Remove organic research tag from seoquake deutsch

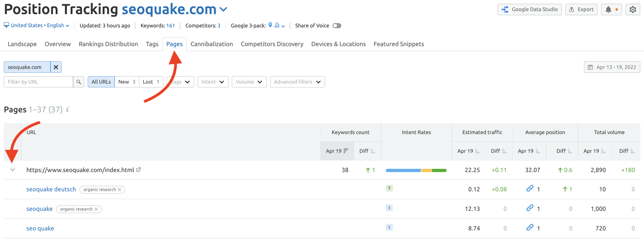[119, 189]
